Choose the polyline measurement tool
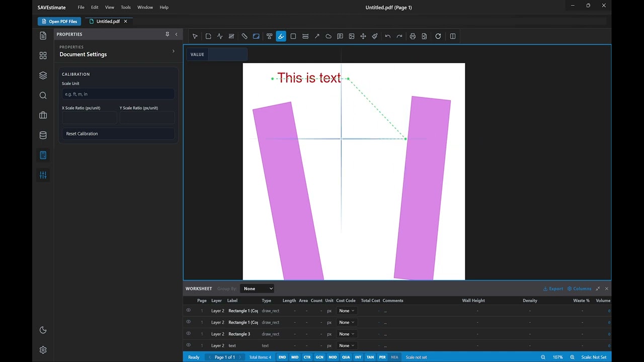This screenshot has height=362, width=644. point(220,36)
